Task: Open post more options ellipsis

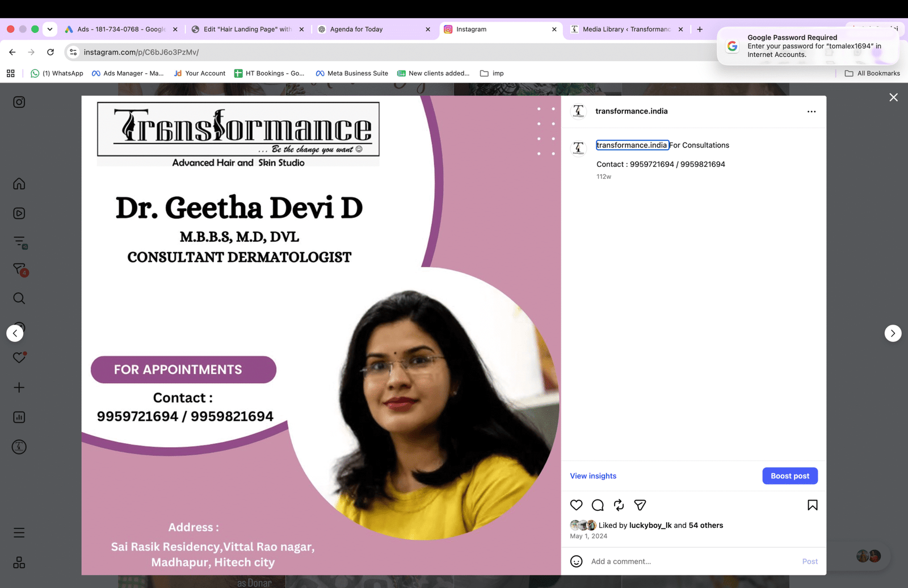Action: coord(812,112)
